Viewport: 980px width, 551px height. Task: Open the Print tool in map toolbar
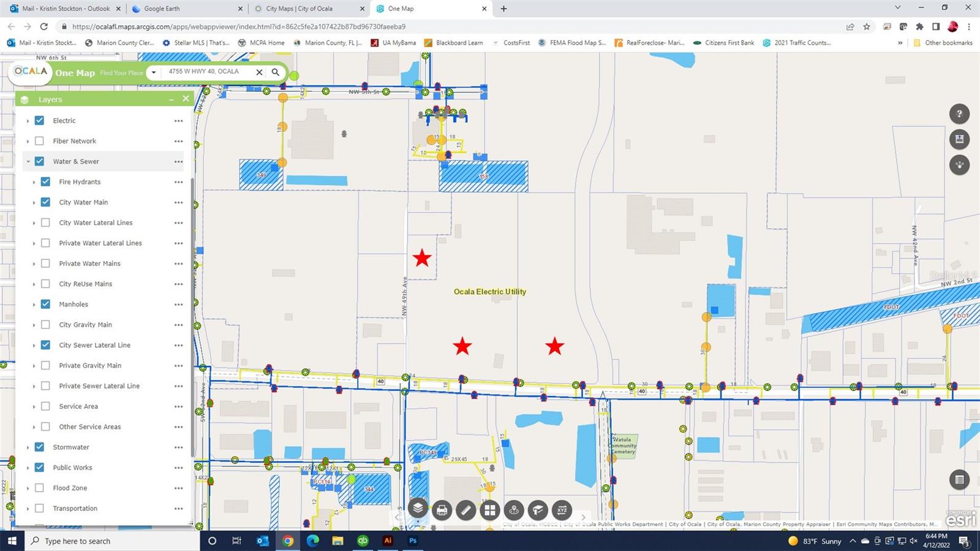(442, 510)
